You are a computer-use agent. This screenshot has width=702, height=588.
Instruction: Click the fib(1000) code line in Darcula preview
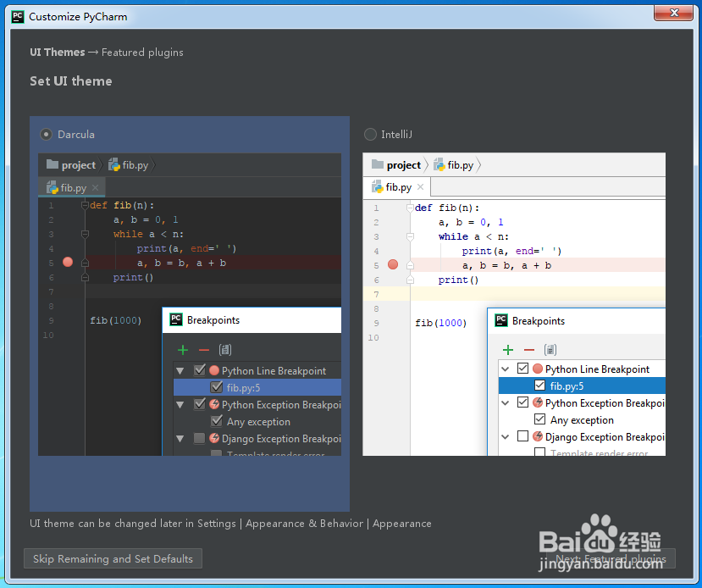(115, 320)
